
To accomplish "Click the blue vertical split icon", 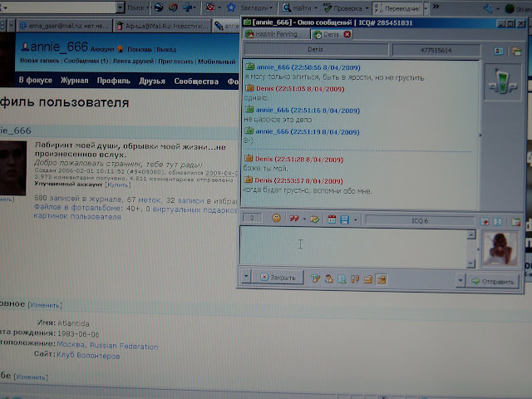I will click(x=498, y=222).
